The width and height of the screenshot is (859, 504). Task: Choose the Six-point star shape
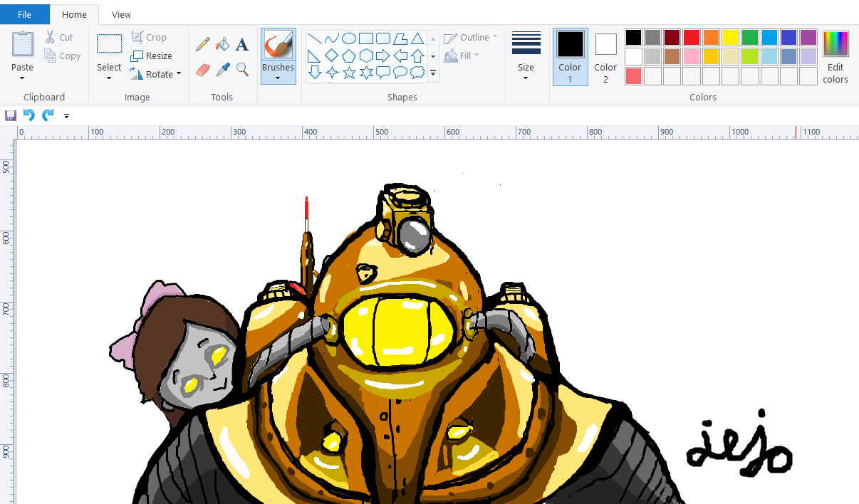(366, 72)
